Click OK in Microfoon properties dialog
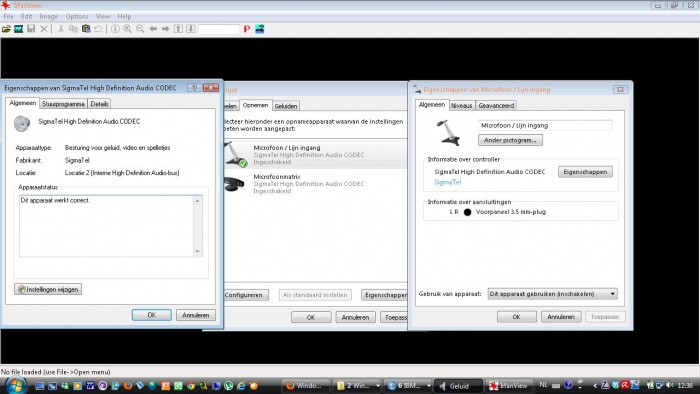 [x=517, y=316]
